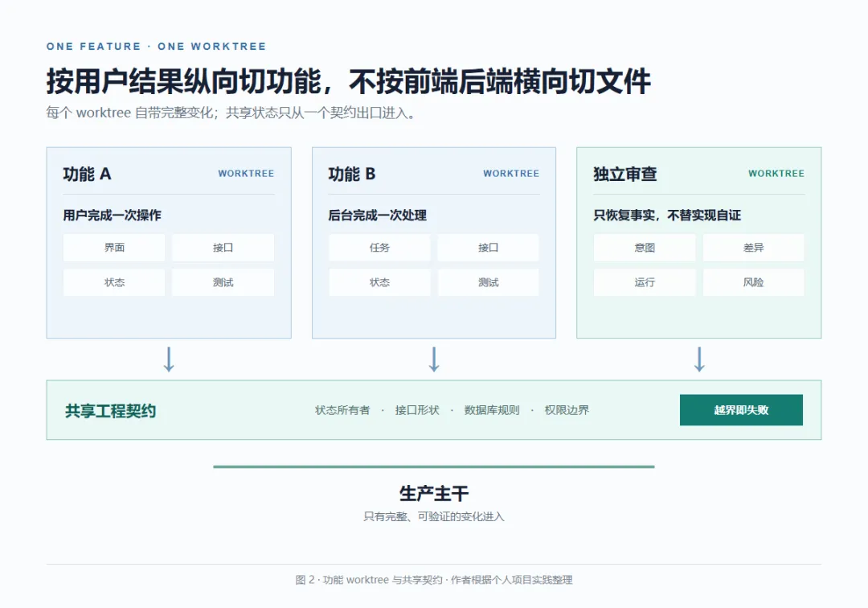Select the 差异 chip in 独立审查
This screenshot has height=608, width=868.
753,248
